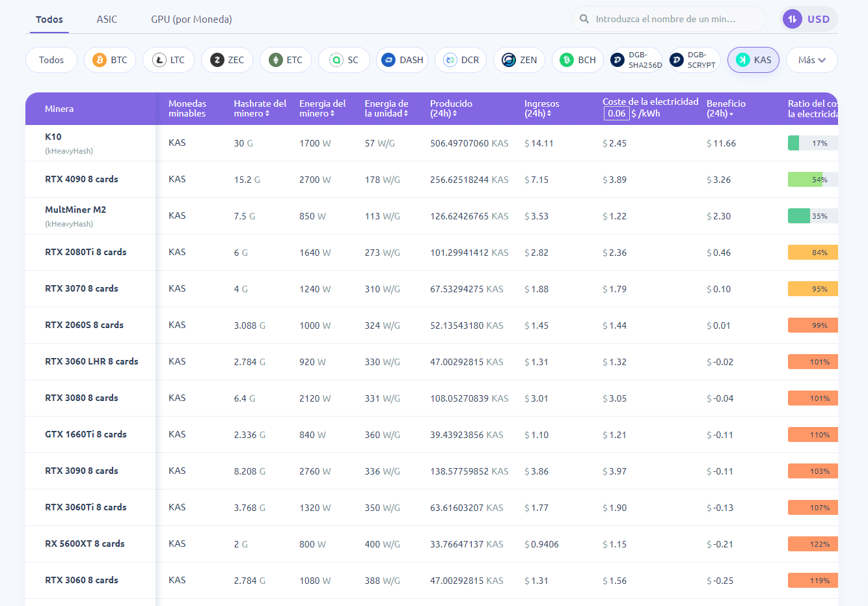The height and width of the screenshot is (606, 868).
Task: Click the Minera column header
Action: (59, 109)
